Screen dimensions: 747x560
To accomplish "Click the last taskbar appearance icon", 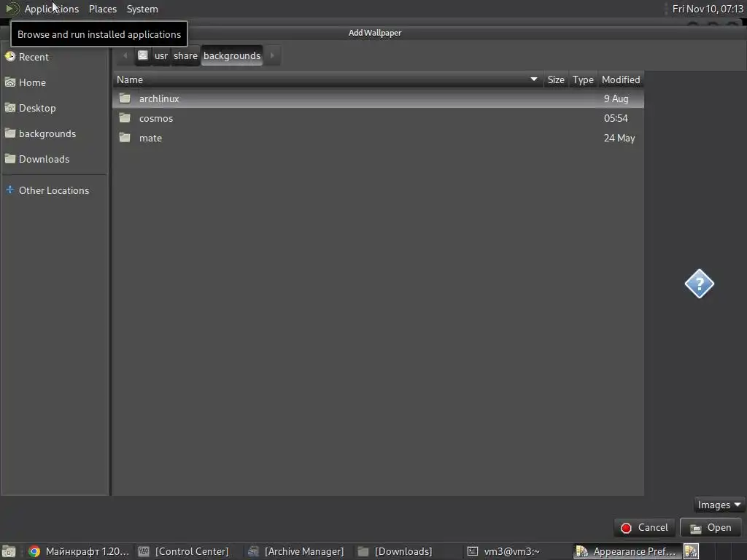I will click(x=692, y=551).
